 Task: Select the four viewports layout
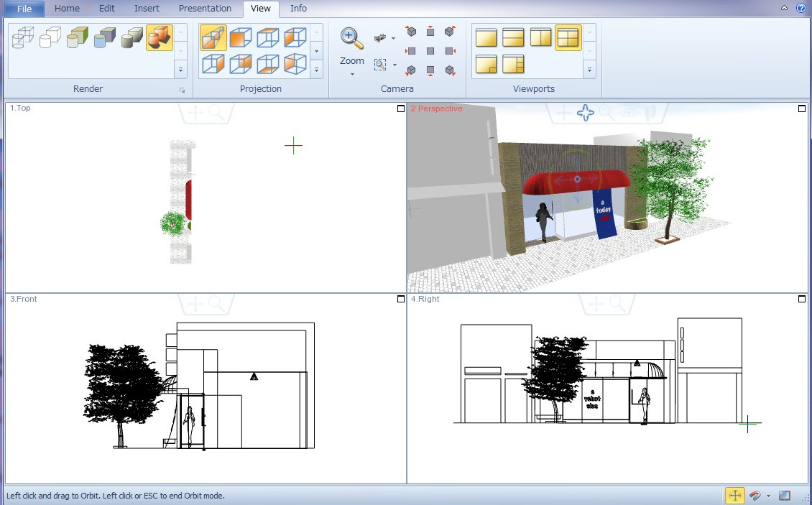[x=568, y=37]
